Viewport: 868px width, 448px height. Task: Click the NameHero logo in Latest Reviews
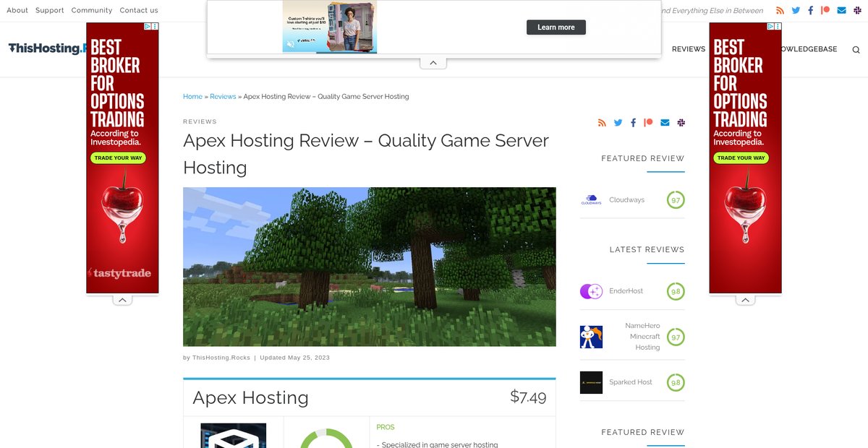coord(591,337)
